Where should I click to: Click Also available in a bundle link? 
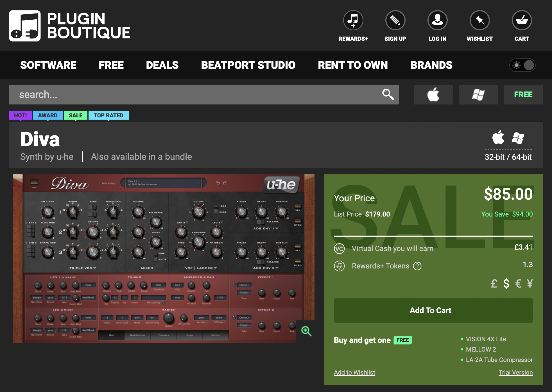coord(141,157)
